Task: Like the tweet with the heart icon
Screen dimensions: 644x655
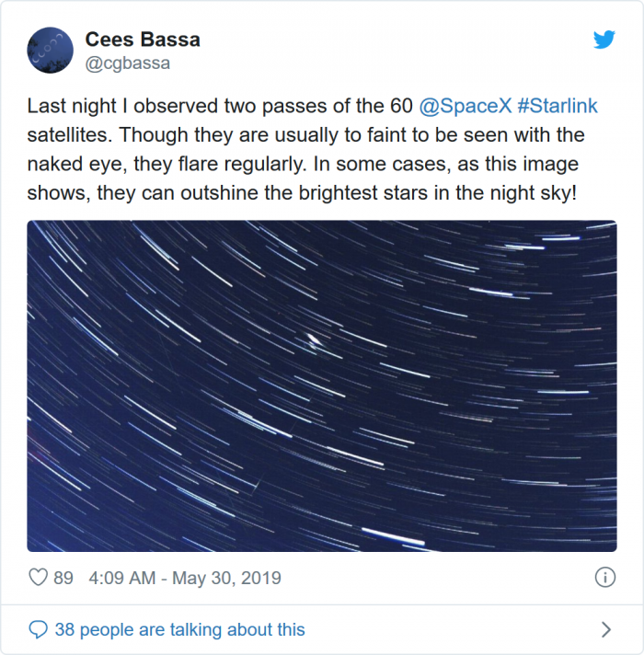Action: [39, 578]
